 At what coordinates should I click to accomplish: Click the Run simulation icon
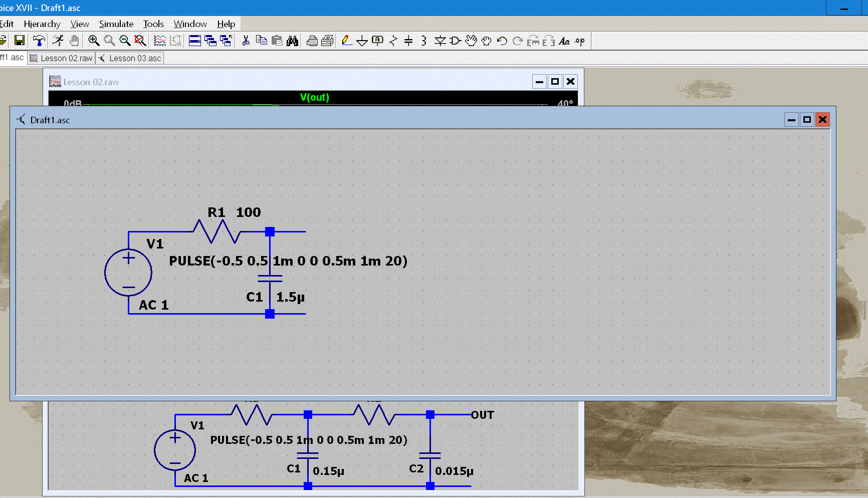click(58, 41)
